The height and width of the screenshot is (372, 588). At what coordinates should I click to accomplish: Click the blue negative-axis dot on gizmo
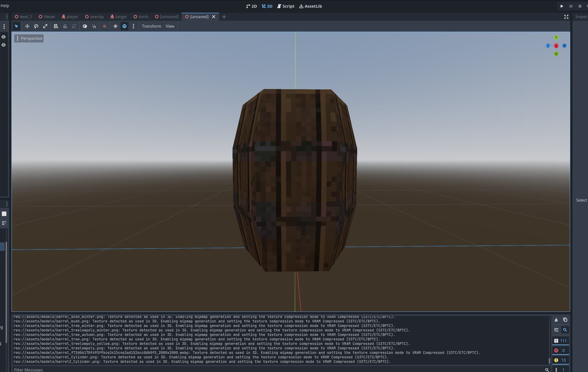tap(564, 46)
